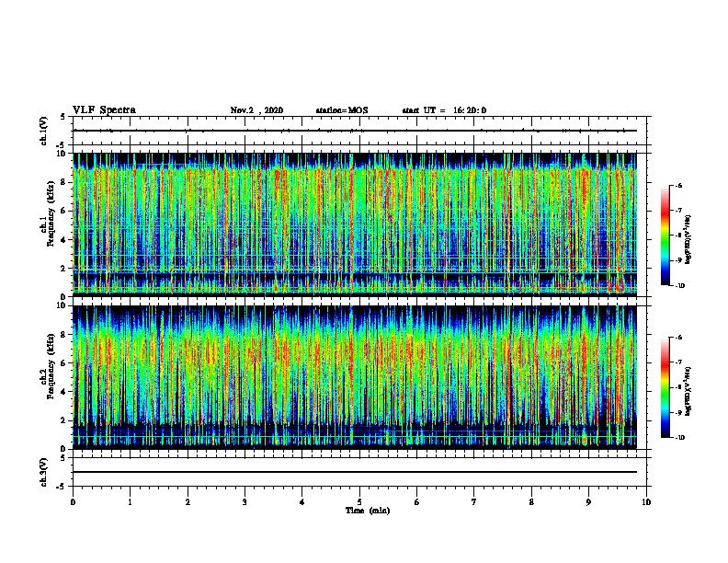Click the time axis tick label "9"
This screenshot has width=728, height=563.
point(588,502)
